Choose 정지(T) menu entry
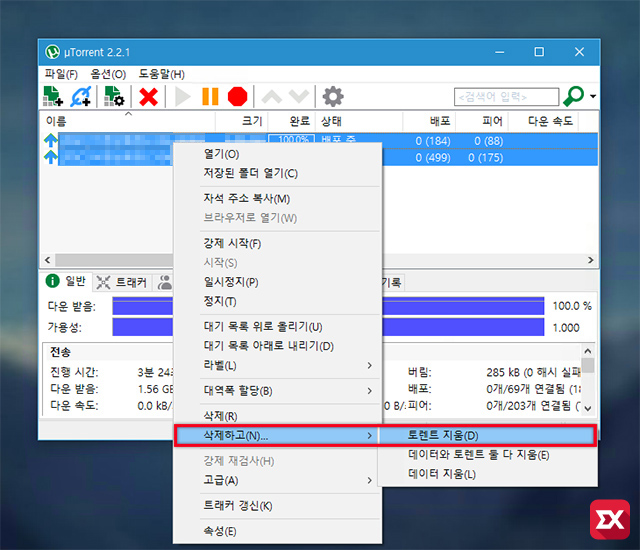This screenshot has width=640, height=550. pos(278,301)
